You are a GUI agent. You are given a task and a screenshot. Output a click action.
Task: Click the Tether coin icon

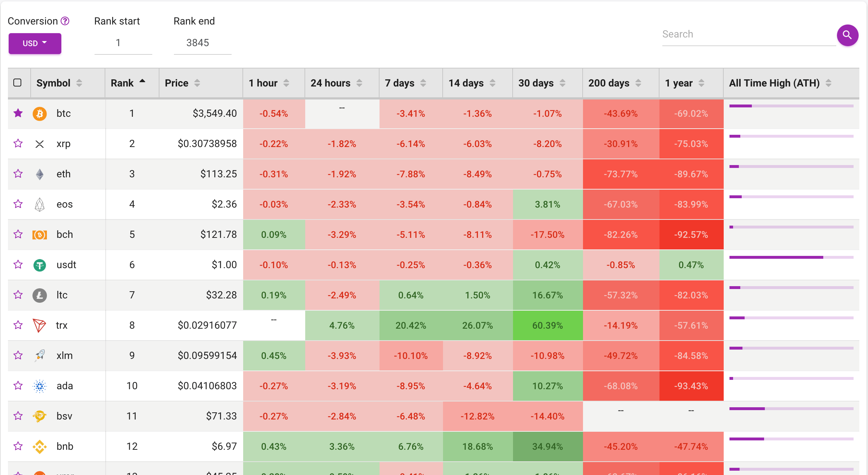coord(39,265)
